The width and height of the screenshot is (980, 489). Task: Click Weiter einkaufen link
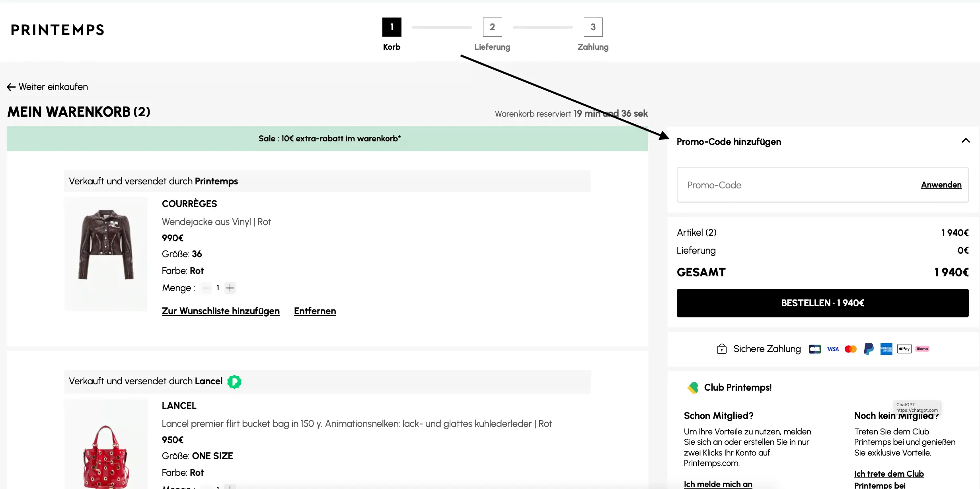[x=53, y=87]
